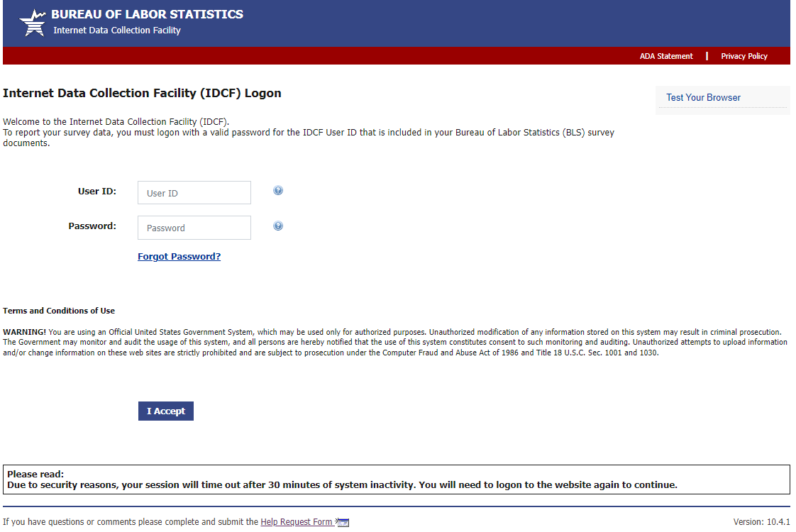Click the Bureau of Labor Statistics header title
796x532 pixels.
(147, 14)
